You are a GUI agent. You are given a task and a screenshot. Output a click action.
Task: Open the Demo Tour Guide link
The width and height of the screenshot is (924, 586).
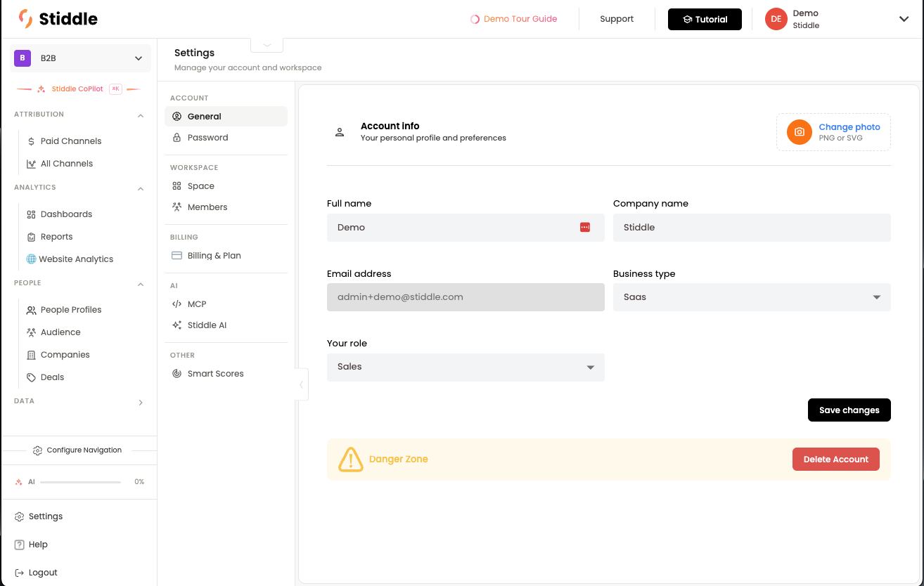click(x=514, y=19)
